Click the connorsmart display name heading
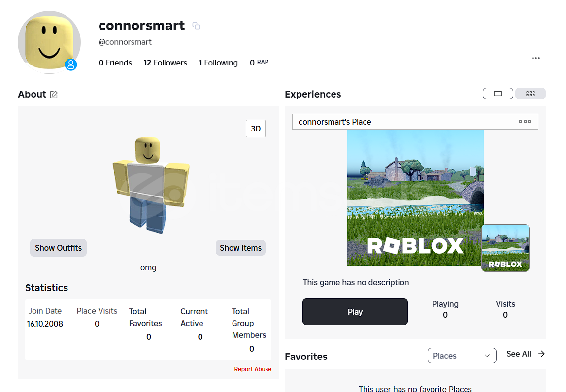 (x=141, y=26)
